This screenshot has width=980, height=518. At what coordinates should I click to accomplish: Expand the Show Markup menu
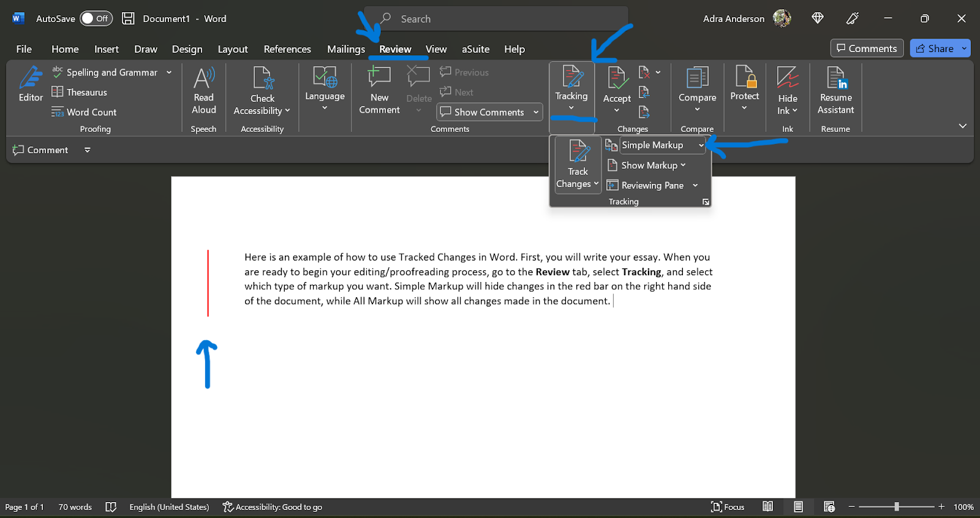[646, 166]
